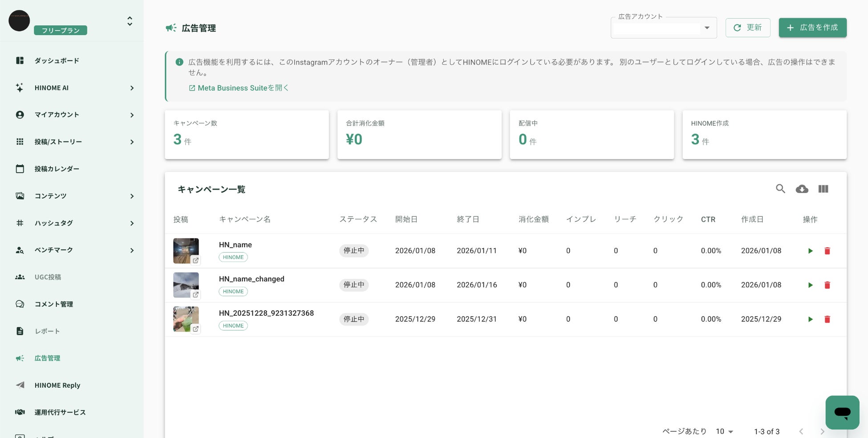Open ダッシュボード in the sidebar
The image size is (868, 438).
(57, 61)
